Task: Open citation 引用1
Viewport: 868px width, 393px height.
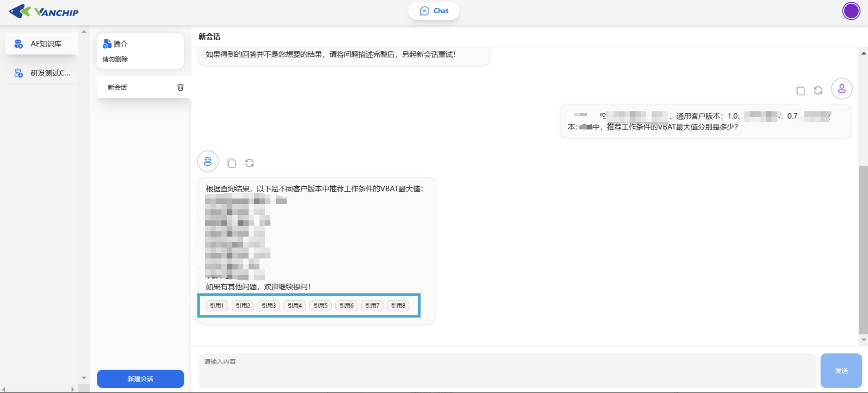Action: tap(217, 305)
